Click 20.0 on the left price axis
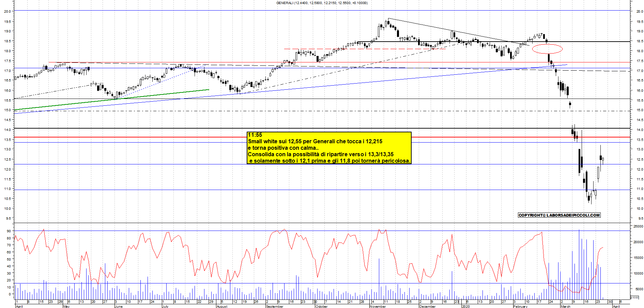Viewport: 644px width, 308px height. point(7,11)
